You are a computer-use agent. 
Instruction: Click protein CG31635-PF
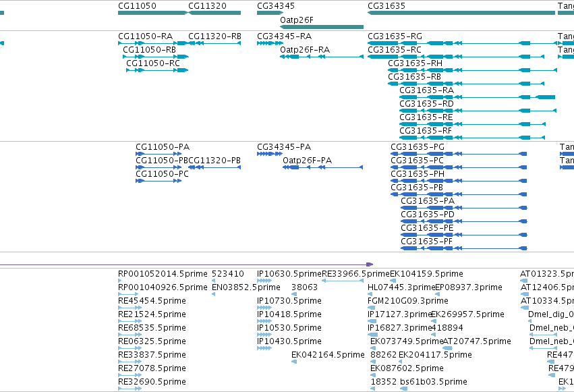(426, 242)
